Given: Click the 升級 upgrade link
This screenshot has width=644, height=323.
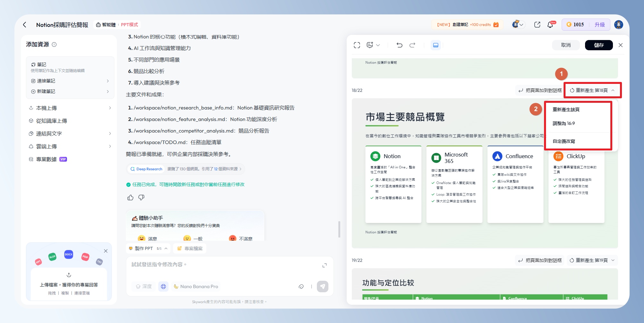Looking at the screenshot, I should click(599, 25).
